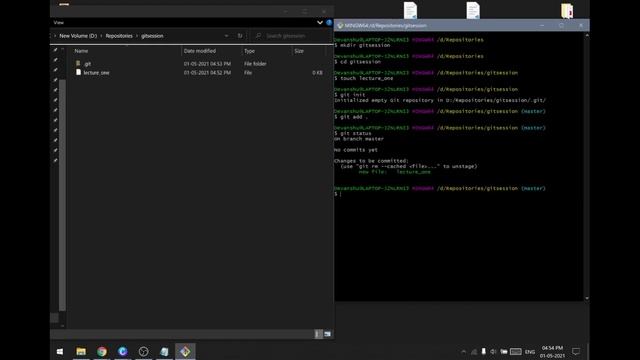Click the 'Changes to be committed:' line
Image resolution: width=640 pixels, height=360 pixels.
tap(371, 161)
